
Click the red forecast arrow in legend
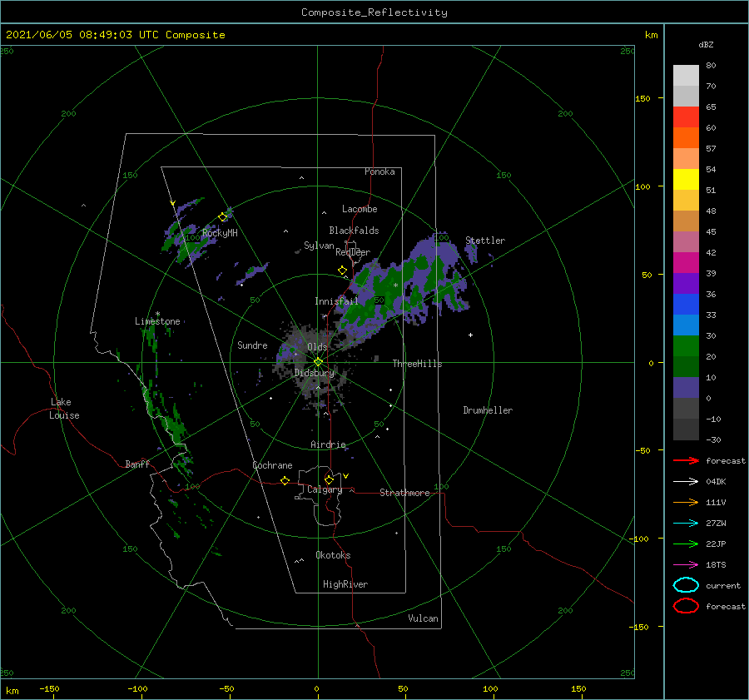pos(686,460)
